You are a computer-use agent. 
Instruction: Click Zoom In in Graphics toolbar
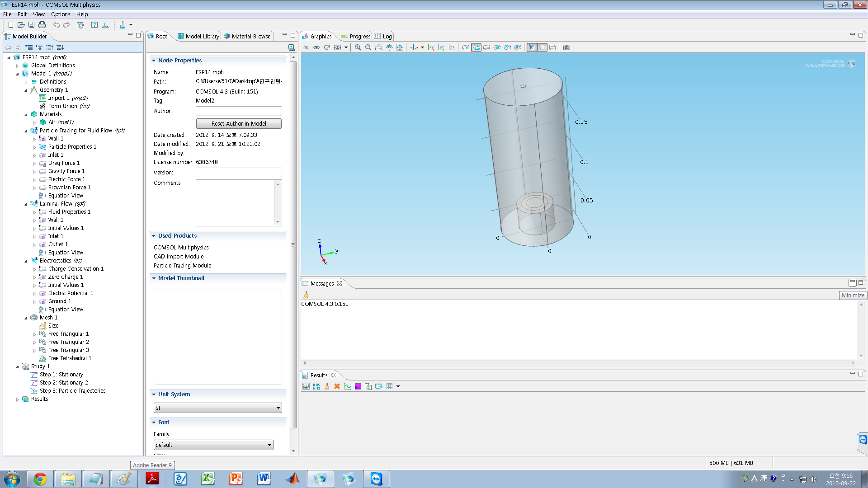358,47
